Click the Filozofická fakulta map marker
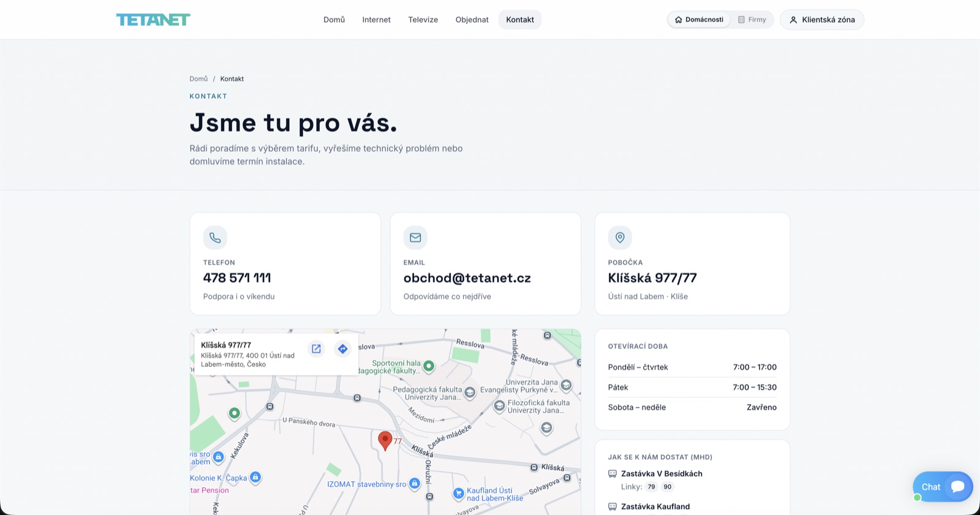The width and height of the screenshot is (980, 515). coord(499,405)
